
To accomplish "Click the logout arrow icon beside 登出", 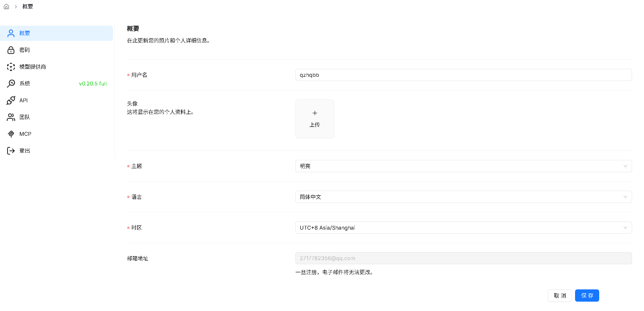I will coord(11,151).
